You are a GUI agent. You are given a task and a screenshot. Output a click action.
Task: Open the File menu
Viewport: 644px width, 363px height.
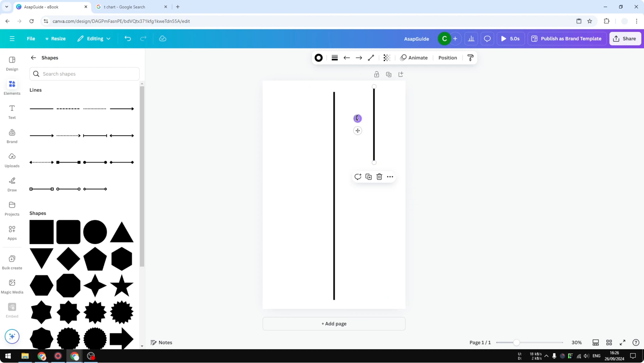click(x=31, y=39)
